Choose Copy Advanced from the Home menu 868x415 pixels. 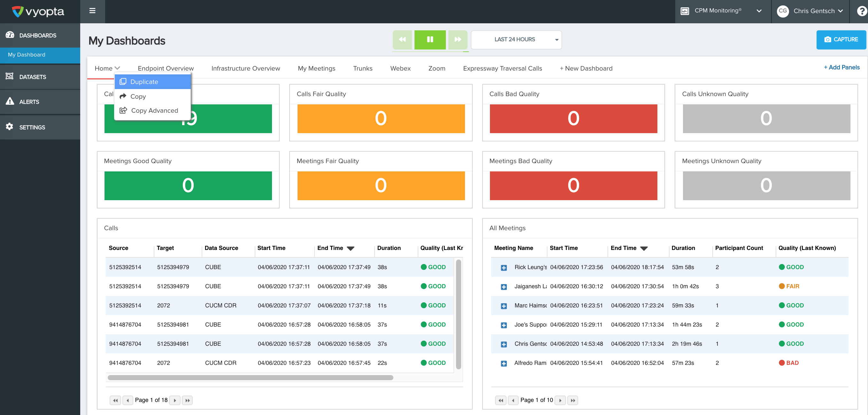153,110
